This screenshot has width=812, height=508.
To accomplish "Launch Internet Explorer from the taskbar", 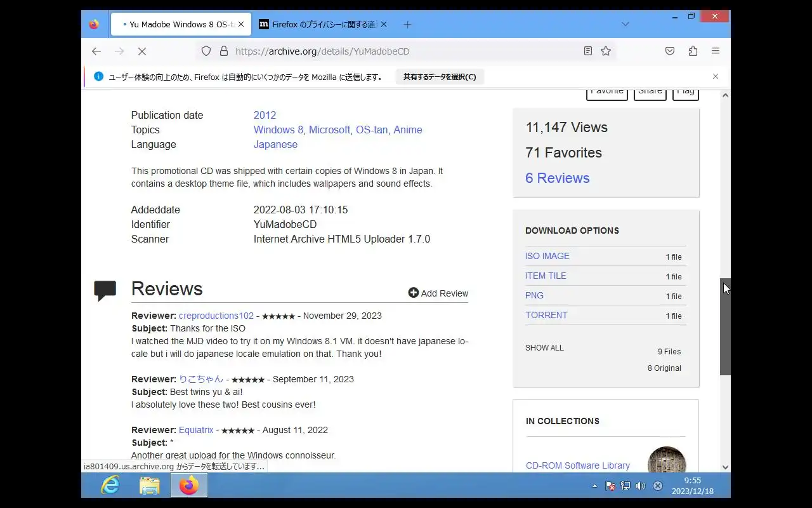I will point(110,486).
